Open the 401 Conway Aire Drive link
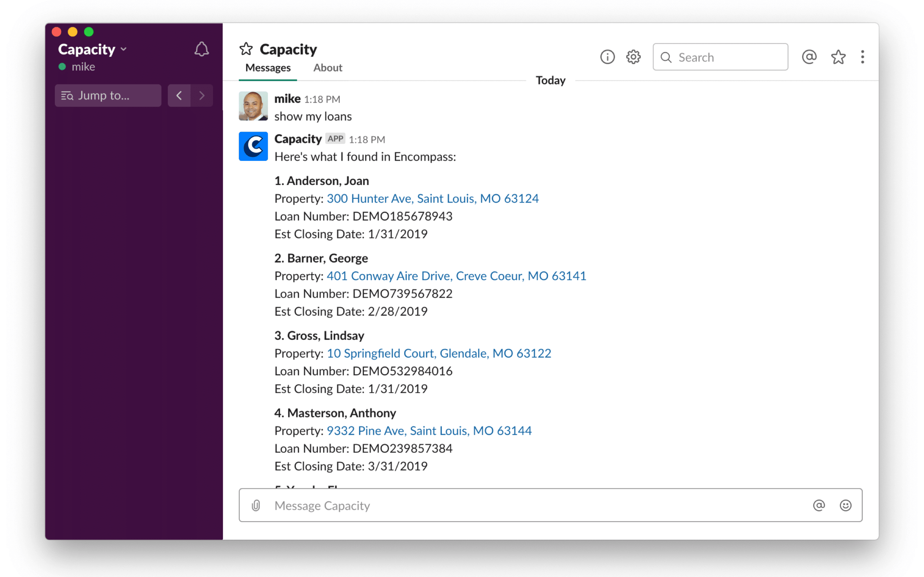The width and height of the screenshot is (924, 577). point(456,276)
